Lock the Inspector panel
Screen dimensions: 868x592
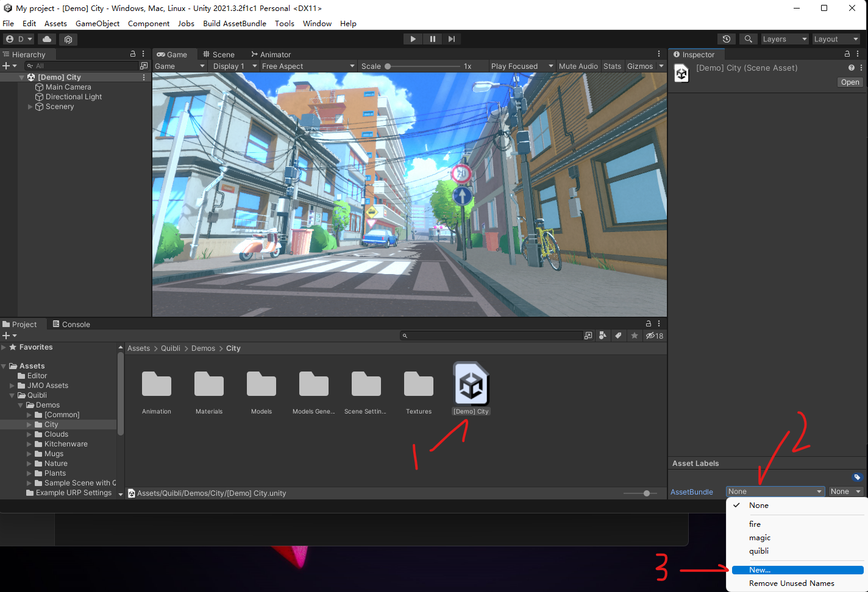pyautogui.click(x=847, y=54)
